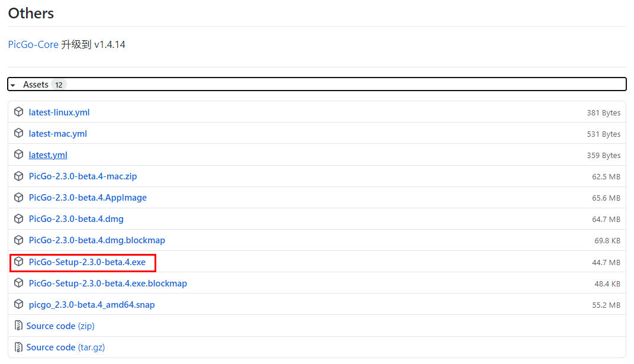Click the 44.7 MB size text
Image resolution: width=634 pixels, height=364 pixels.
[606, 262]
